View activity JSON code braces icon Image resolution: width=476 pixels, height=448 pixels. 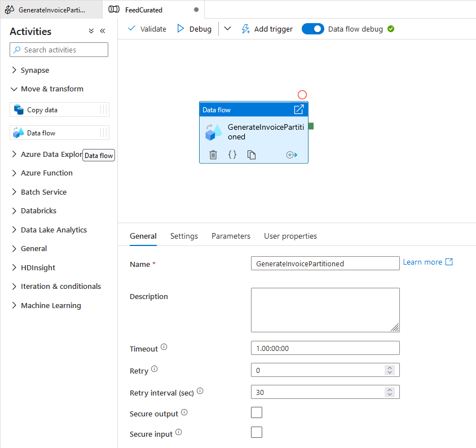point(232,155)
